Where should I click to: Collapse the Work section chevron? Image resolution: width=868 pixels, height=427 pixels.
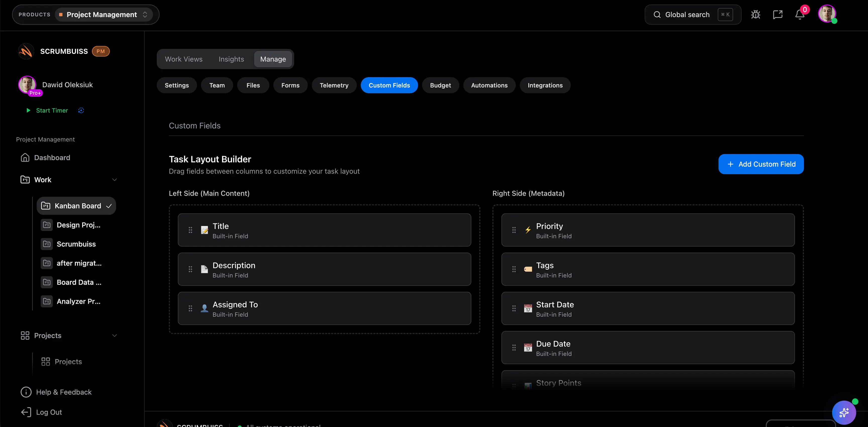point(115,180)
